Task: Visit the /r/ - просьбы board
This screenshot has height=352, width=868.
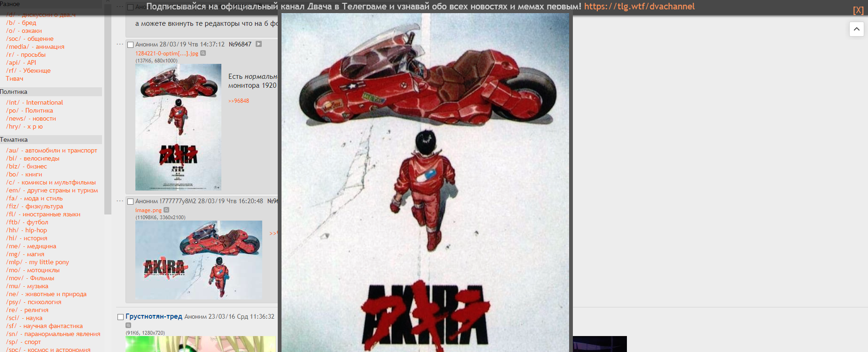Action: pyautogui.click(x=26, y=54)
